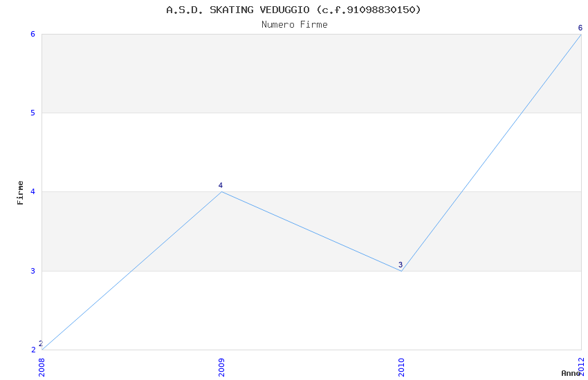Viewport: 588px width, 380px height.
Task: Click data value label 3 at 2010 point
Action: [x=401, y=265]
